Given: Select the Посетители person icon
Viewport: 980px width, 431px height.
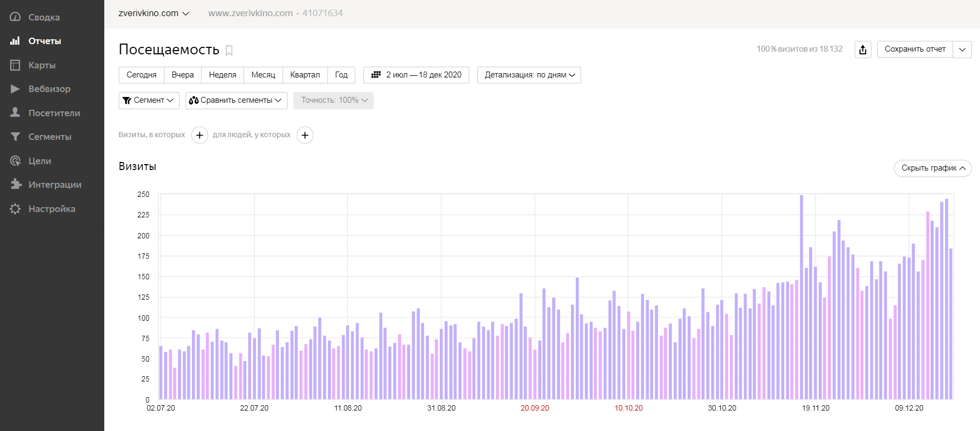Looking at the screenshot, I should [x=15, y=112].
